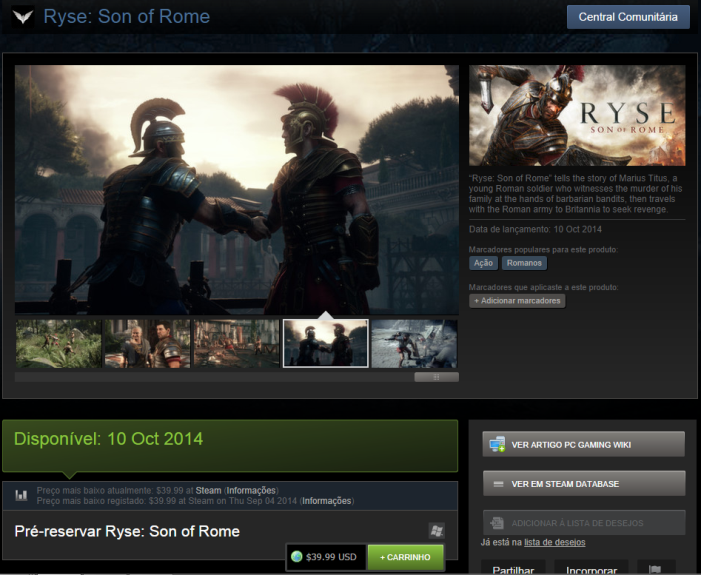Click the report flag icon
Viewport: 701px width, 575px height.
[655, 570]
